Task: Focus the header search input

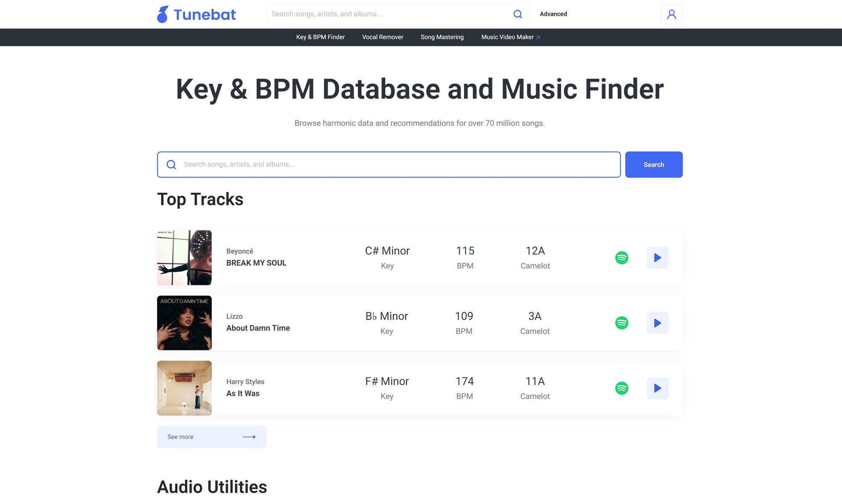Action: (x=387, y=14)
